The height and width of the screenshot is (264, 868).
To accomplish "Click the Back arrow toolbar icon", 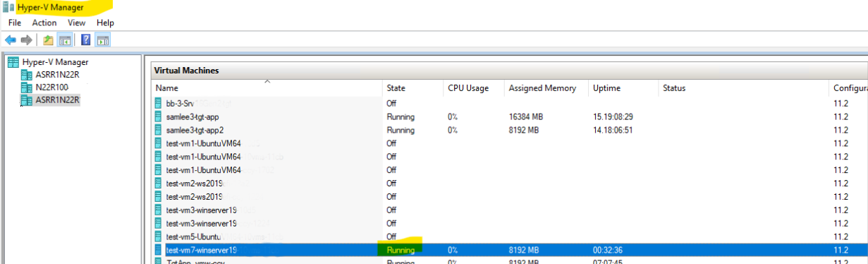I will click(x=10, y=40).
